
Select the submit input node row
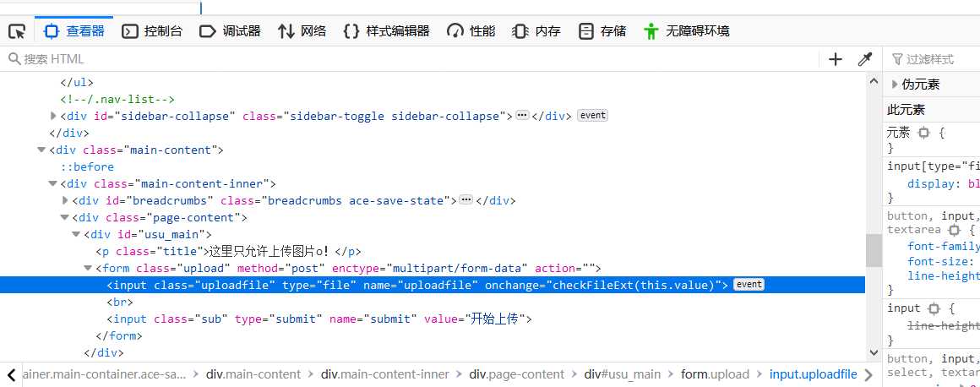coord(433,319)
